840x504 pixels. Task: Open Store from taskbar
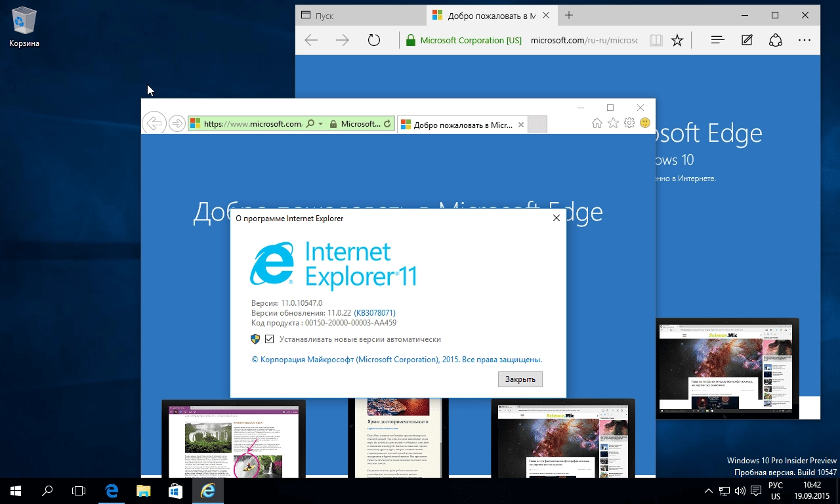[175, 490]
